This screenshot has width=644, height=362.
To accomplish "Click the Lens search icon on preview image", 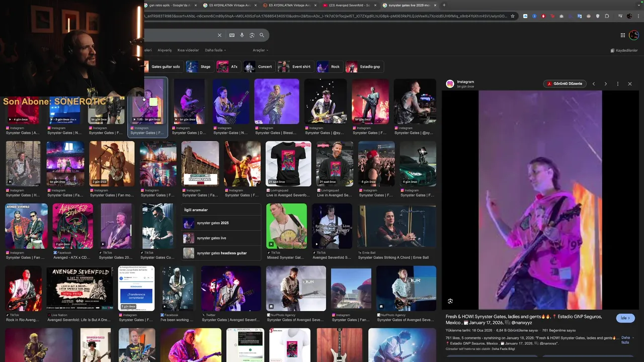I will point(450,301).
